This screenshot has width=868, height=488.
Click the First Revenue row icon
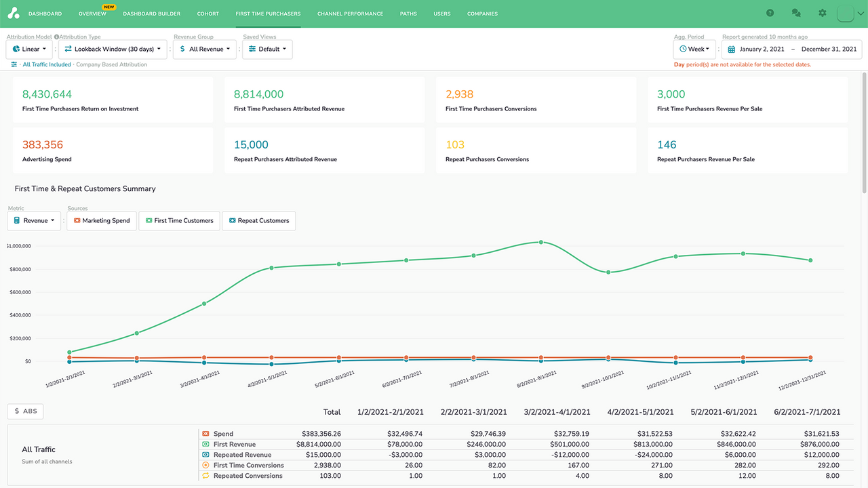(205, 444)
